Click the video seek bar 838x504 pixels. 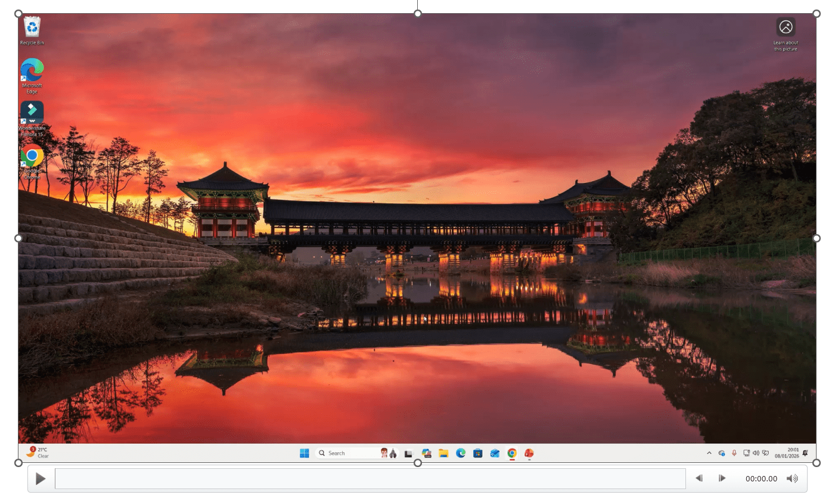click(370, 478)
